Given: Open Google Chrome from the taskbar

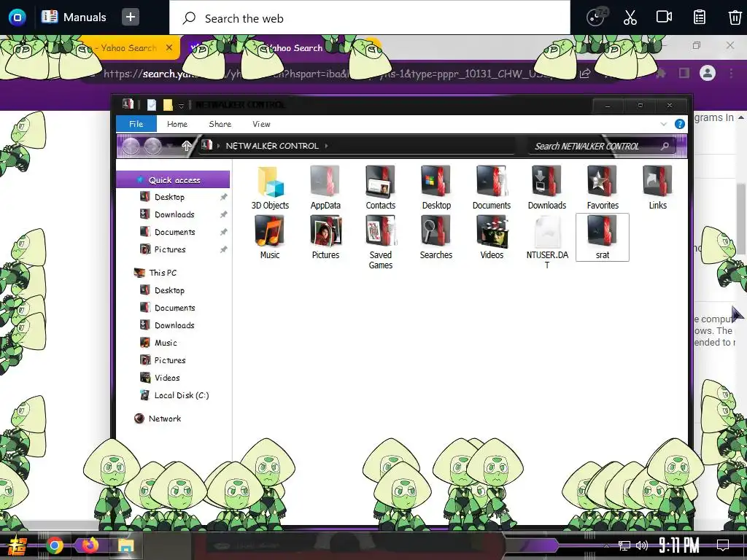Looking at the screenshot, I should (x=54, y=545).
